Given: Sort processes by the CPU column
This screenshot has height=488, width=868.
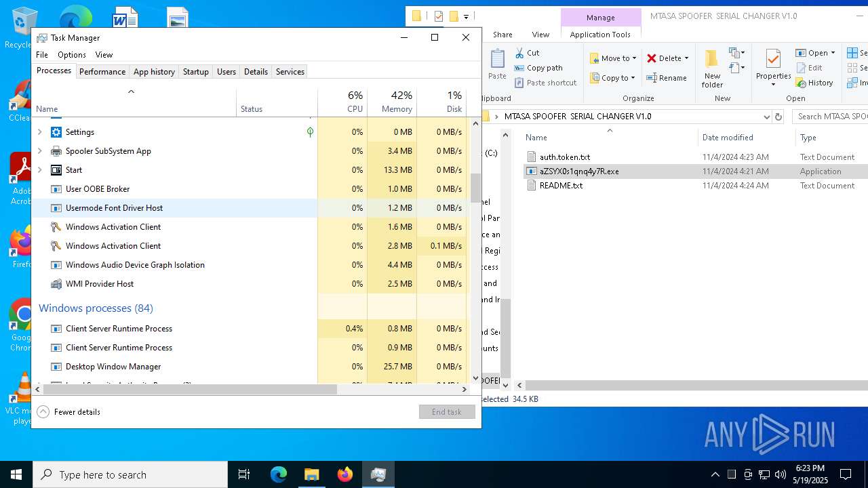Looking at the screenshot, I should (342, 102).
